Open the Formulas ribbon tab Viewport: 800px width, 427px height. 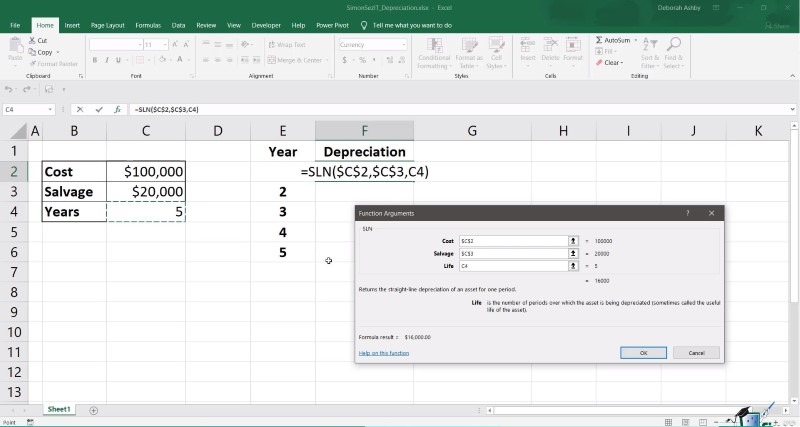pyautogui.click(x=148, y=24)
